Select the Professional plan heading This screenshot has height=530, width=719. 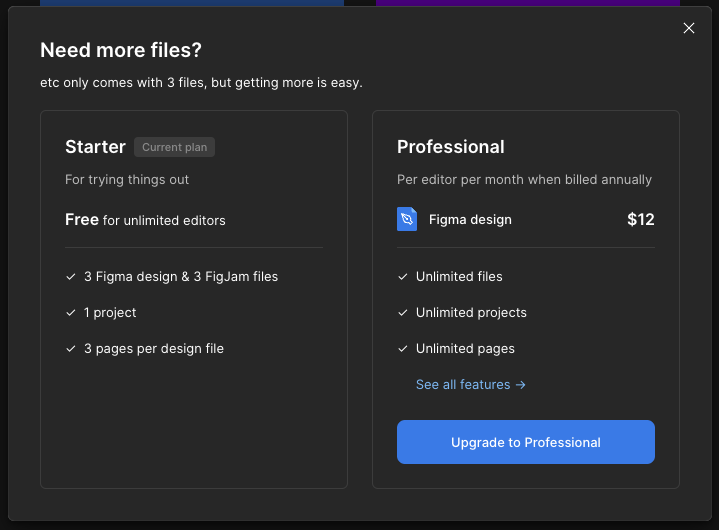pyautogui.click(x=451, y=147)
